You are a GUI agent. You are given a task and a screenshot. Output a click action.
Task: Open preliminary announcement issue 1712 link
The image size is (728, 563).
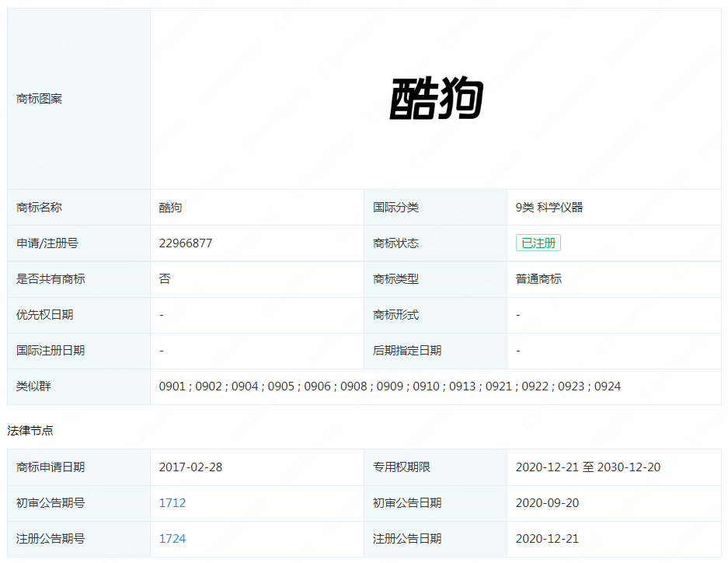coord(172,502)
